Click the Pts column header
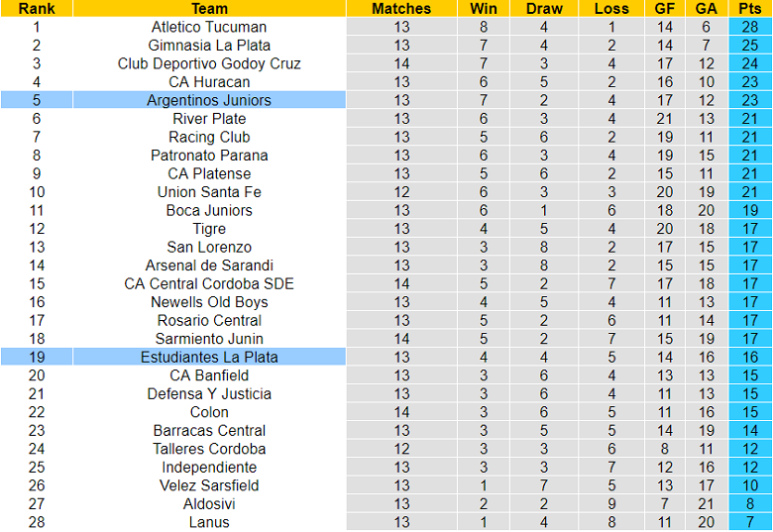The image size is (773, 532). point(750,8)
